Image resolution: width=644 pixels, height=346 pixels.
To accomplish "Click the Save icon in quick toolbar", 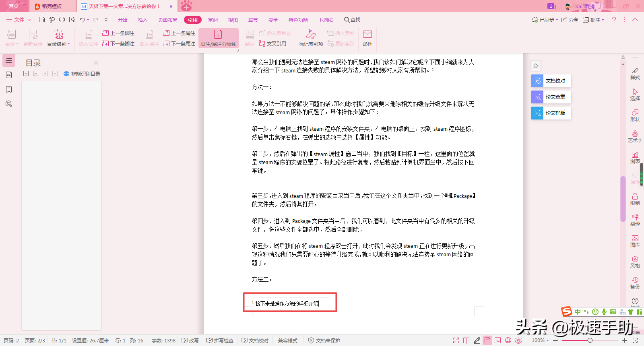I will 42,20.
